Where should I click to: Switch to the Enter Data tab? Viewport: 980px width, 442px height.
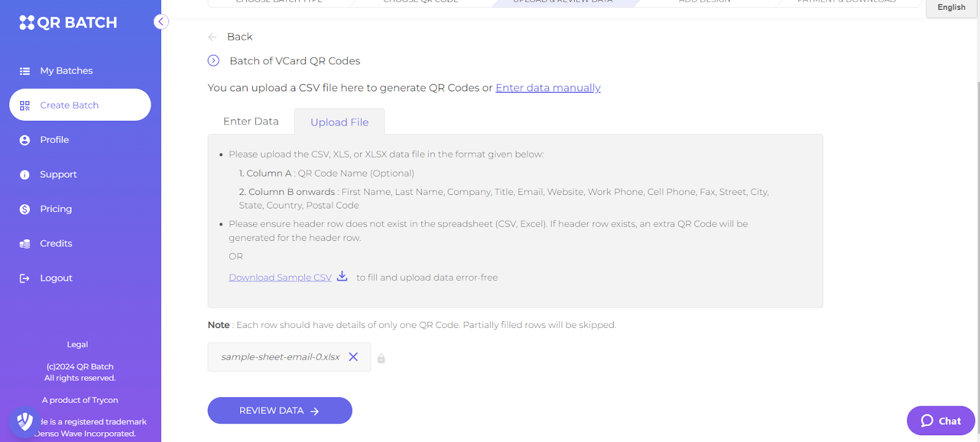point(251,121)
